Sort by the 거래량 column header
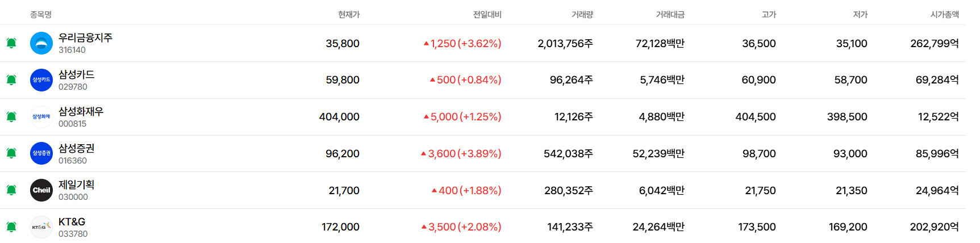 click(582, 15)
